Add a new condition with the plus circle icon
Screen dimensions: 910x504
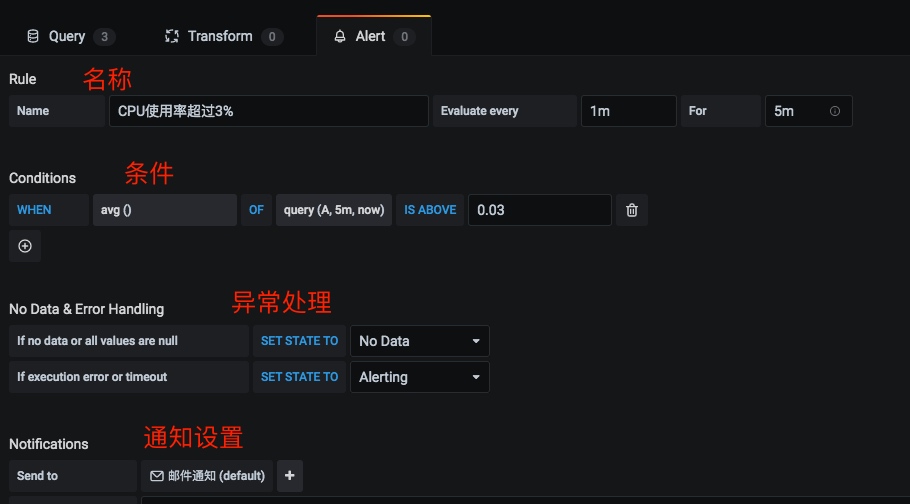[25, 246]
